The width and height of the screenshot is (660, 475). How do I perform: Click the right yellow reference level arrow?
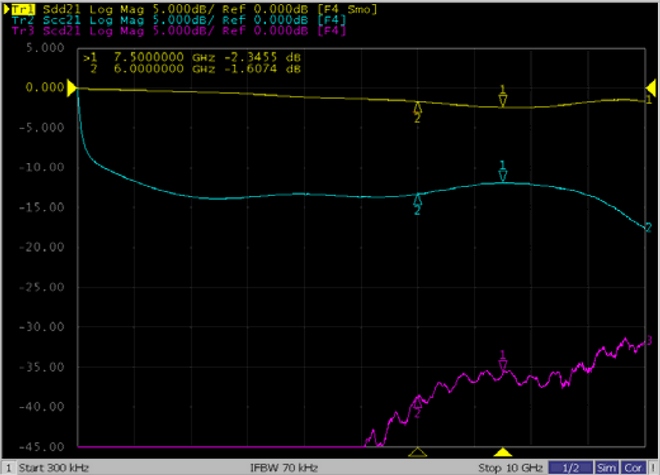654,91
